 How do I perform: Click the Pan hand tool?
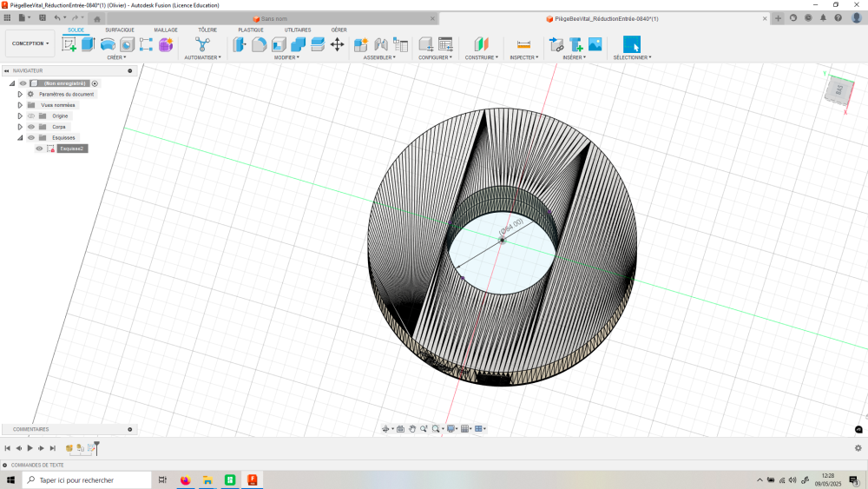tap(412, 429)
